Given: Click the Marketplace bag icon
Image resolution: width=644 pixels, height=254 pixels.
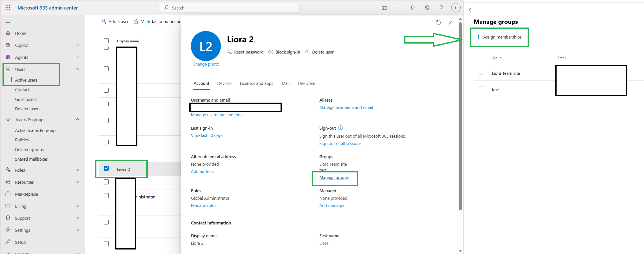Looking at the screenshot, I should [x=8, y=194].
